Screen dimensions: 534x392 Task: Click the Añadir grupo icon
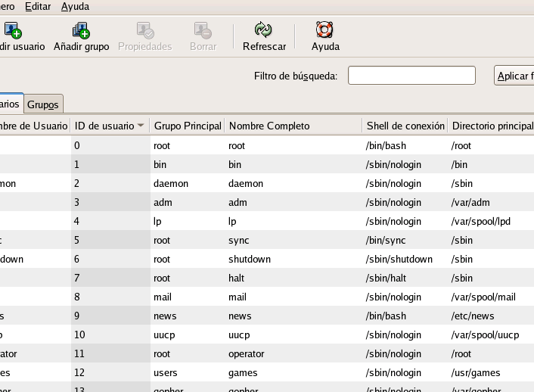[82, 30]
